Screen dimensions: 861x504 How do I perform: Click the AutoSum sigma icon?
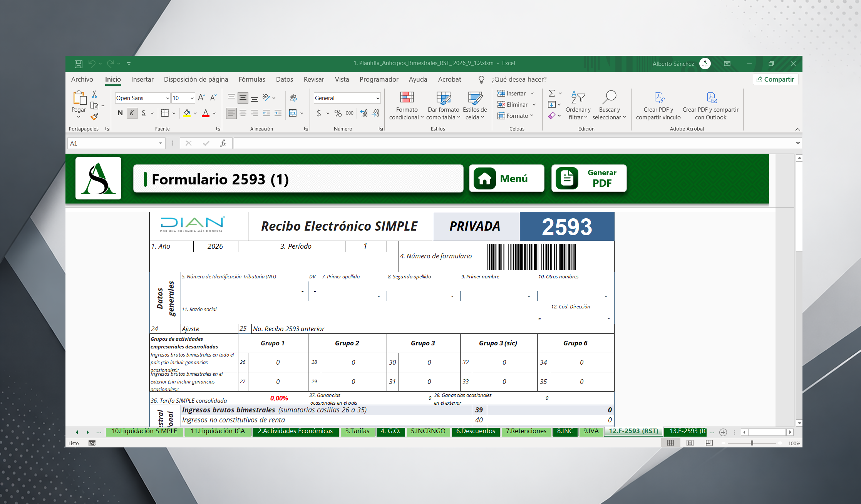(x=552, y=93)
